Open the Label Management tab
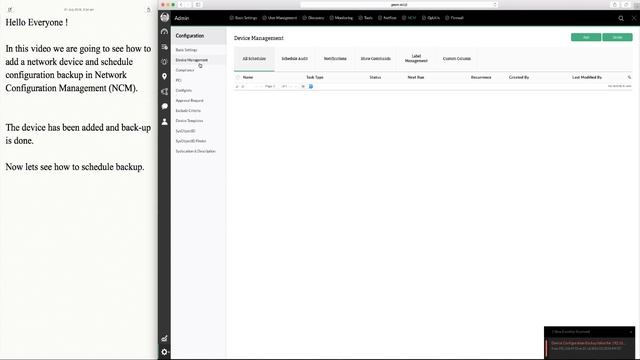 [x=416, y=59]
